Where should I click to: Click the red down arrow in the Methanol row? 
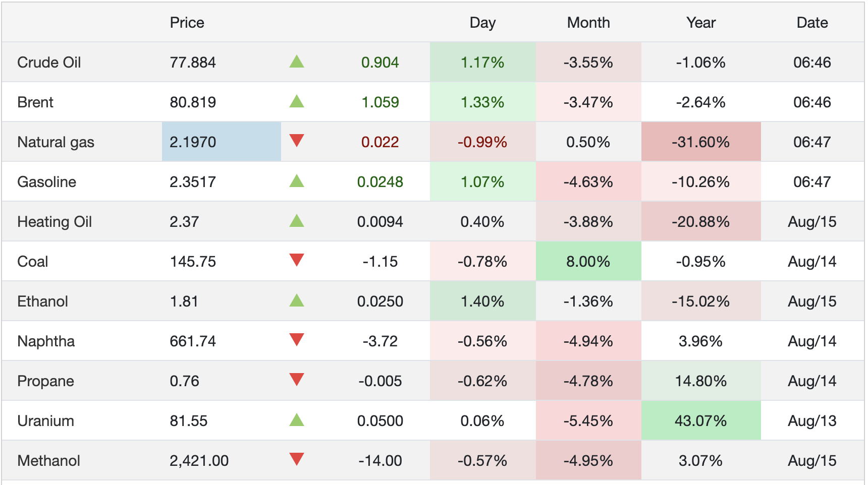(297, 459)
